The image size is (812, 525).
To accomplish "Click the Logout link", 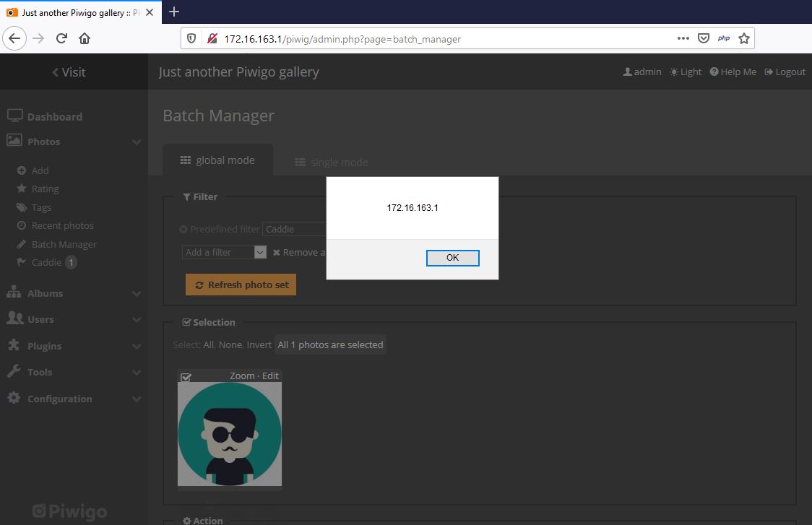I will coord(785,72).
